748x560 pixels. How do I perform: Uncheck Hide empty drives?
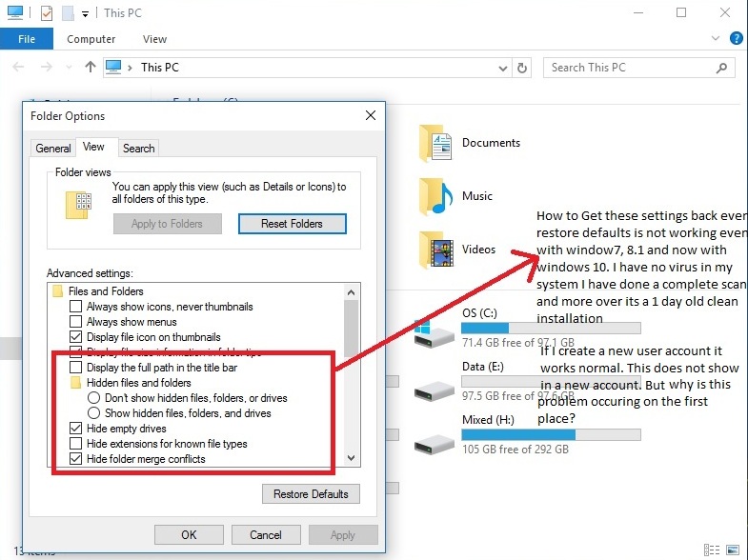click(75, 429)
